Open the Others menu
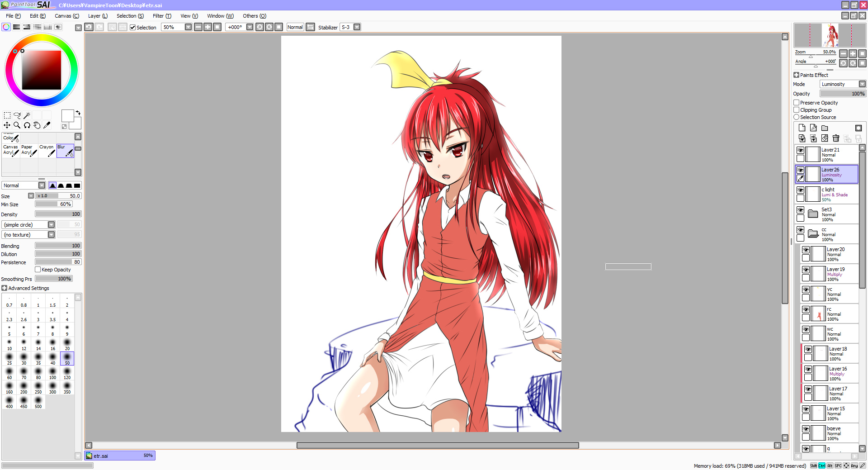Viewport: 868px width, 470px height. pos(255,16)
